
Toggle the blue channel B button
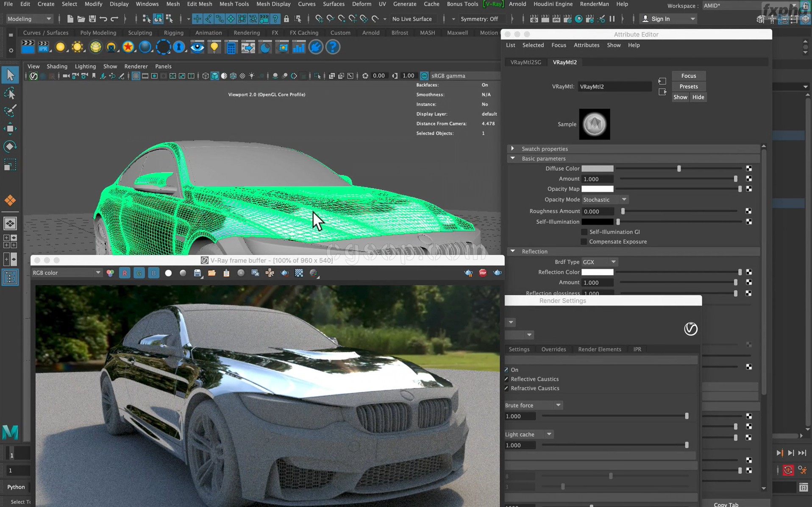[x=153, y=273]
